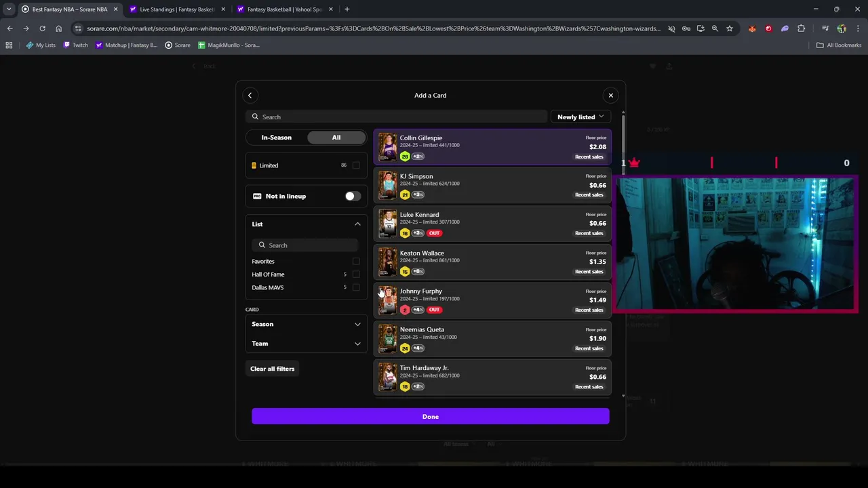Open the Chrome profile avatar
This screenshot has height=488, width=868.
coord(842,28)
